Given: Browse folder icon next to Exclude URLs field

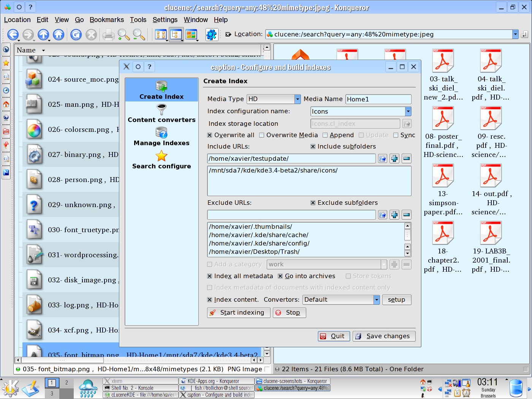Looking at the screenshot, I should point(383,215).
